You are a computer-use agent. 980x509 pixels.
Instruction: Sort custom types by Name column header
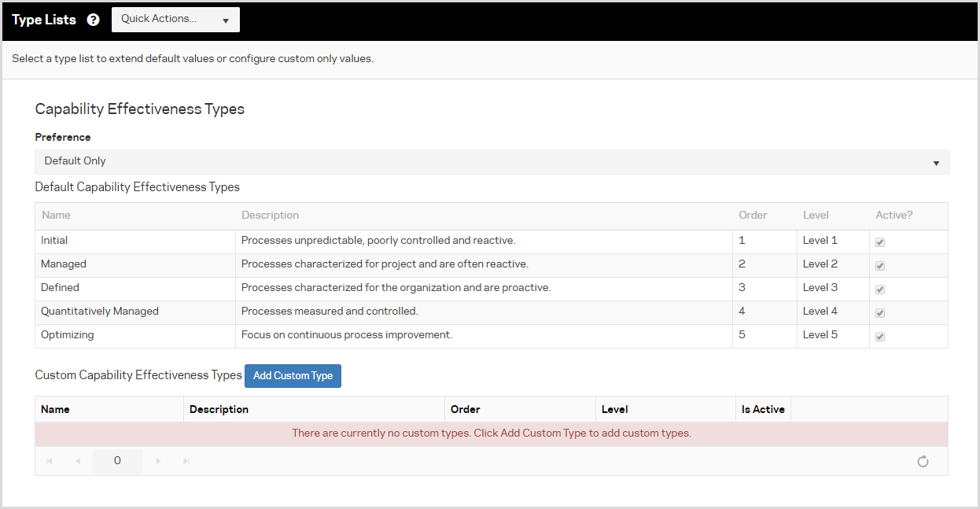pos(55,409)
